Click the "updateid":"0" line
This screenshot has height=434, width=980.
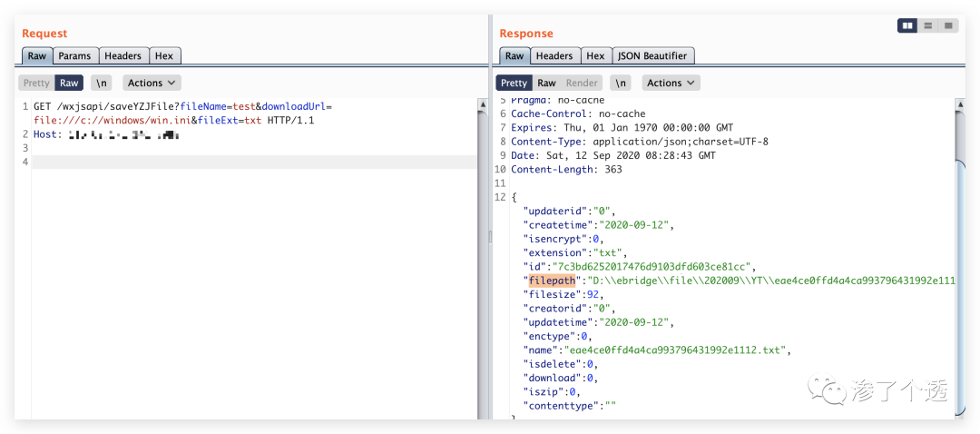(x=570, y=211)
